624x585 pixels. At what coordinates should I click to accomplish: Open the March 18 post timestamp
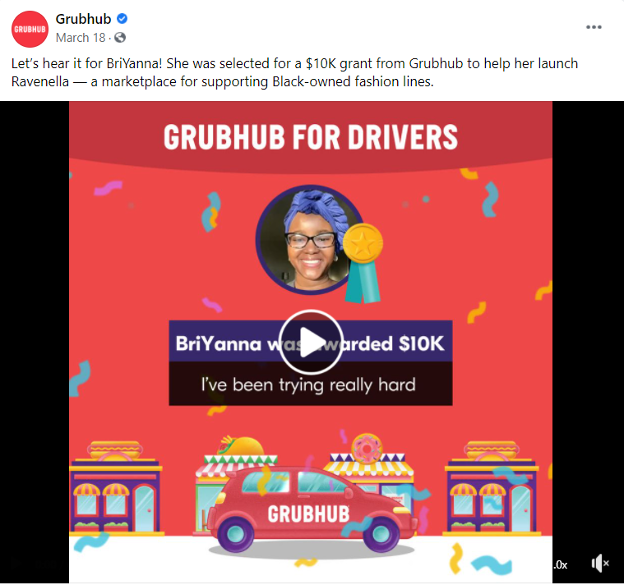coord(80,38)
